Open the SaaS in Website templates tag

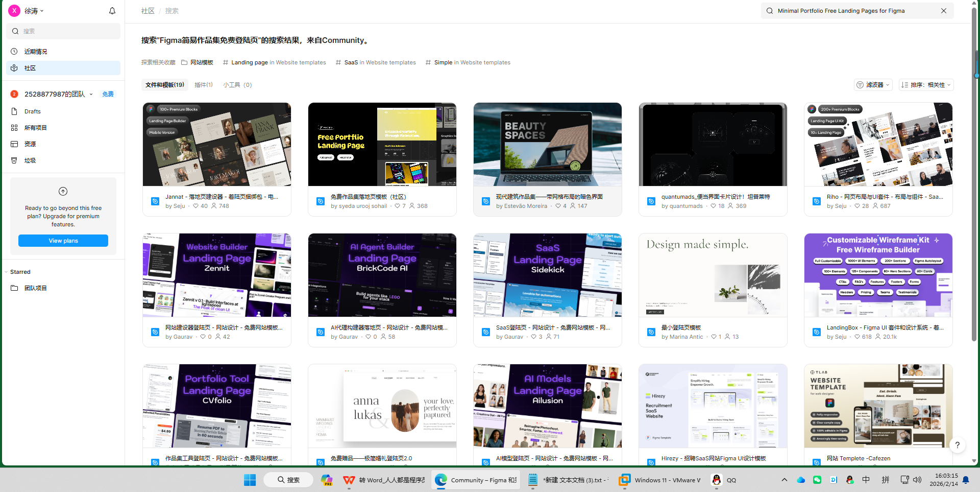376,62
